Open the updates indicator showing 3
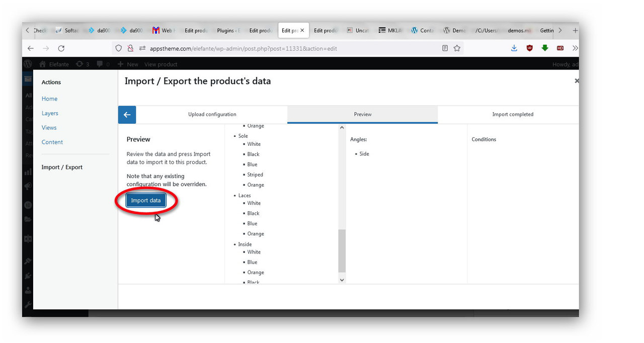This screenshot has height=343, width=644. point(83,64)
